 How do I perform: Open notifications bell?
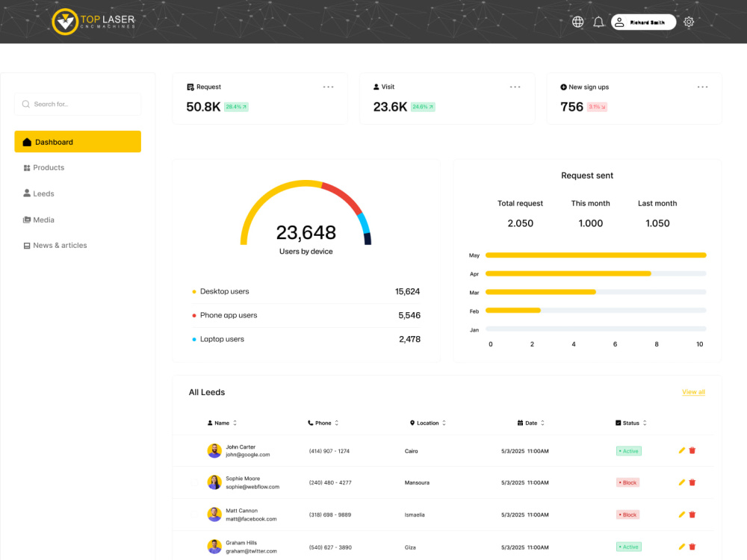598,22
